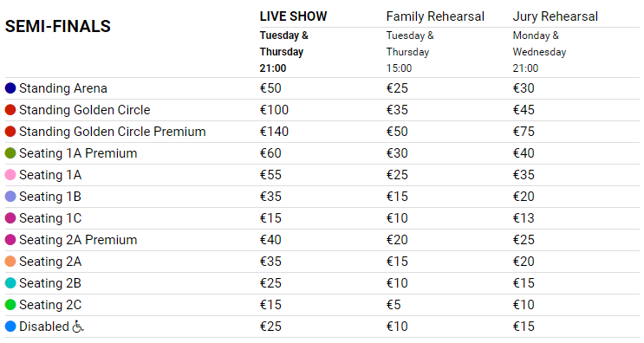
Task: Select the Family Rehearsal column header
Action: tap(435, 16)
